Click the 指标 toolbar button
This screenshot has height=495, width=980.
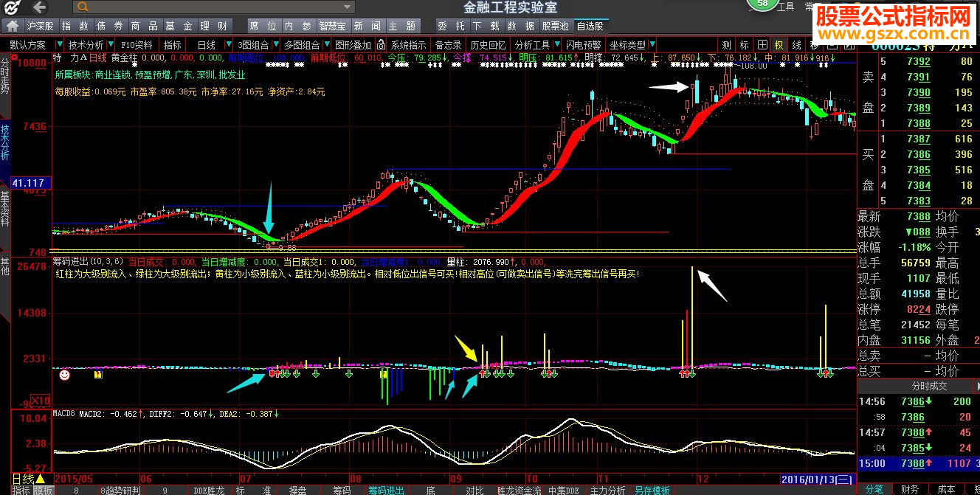[172, 45]
